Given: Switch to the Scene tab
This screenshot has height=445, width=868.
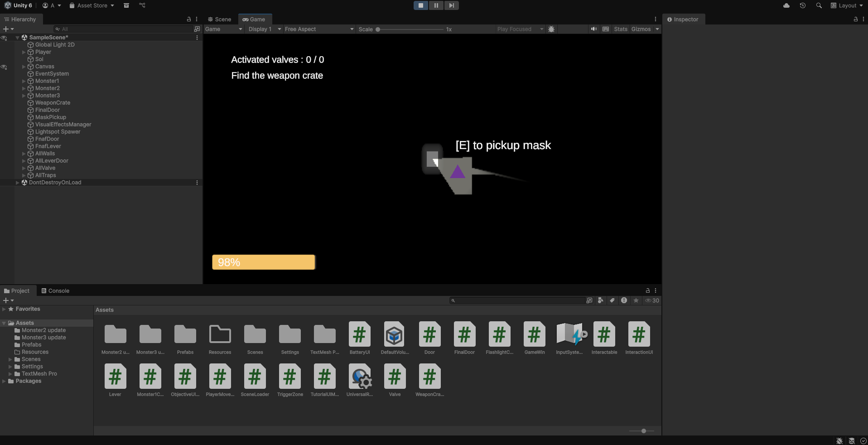Looking at the screenshot, I should pos(219,19).
